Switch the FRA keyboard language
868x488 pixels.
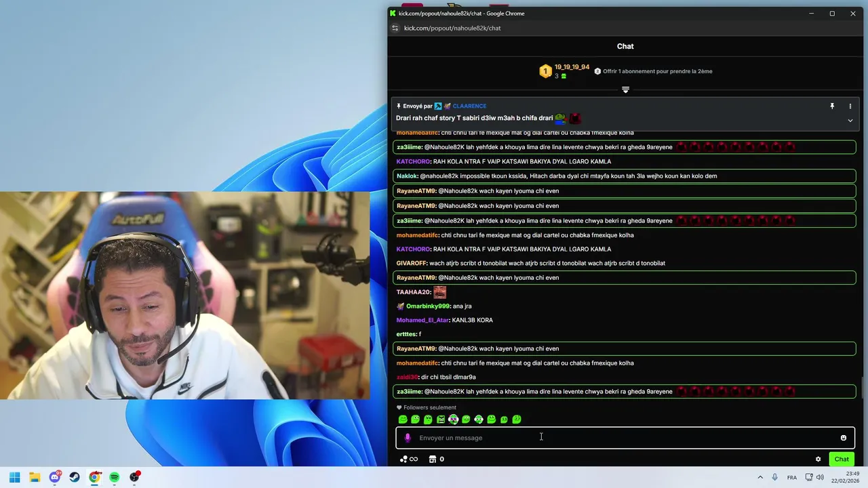coord(792,477)
